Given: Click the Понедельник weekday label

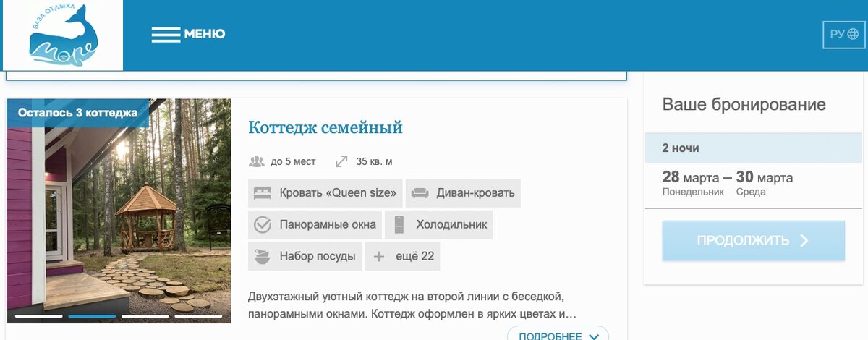Looking at the screenshot, I should [693, 192].
